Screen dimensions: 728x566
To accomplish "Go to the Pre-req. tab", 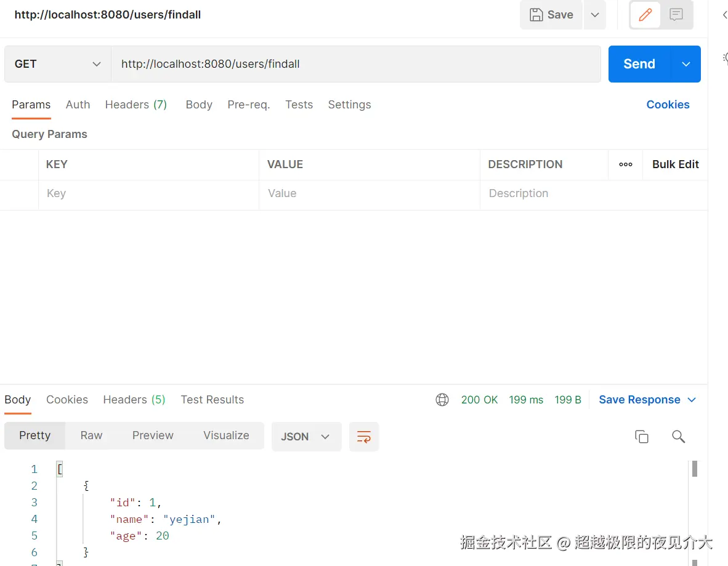I will (x=249, y=105).
